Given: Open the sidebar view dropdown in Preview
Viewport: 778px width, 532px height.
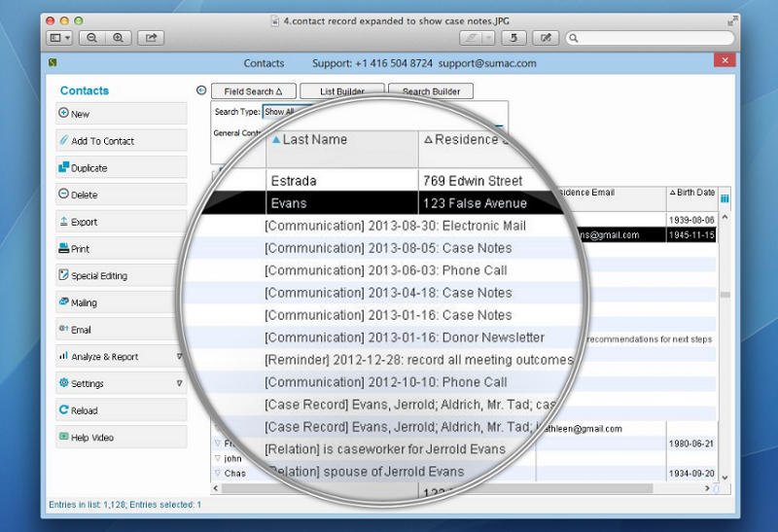Looking at the screenshot, I should point(59,38).
